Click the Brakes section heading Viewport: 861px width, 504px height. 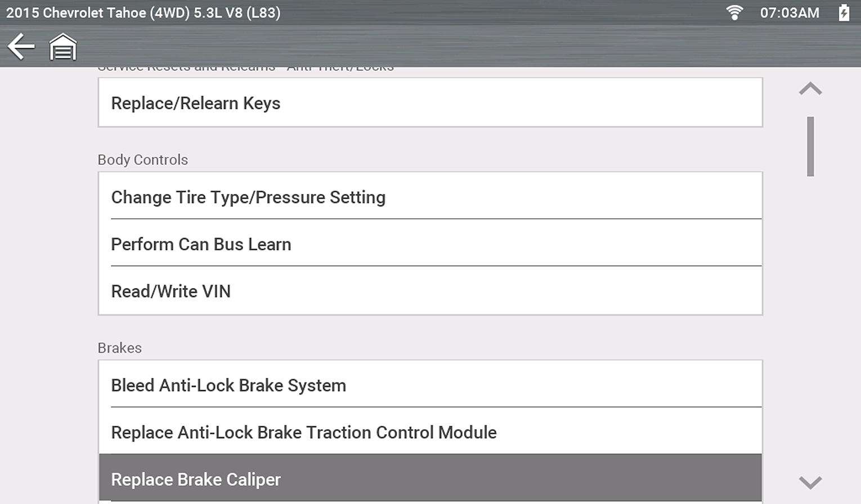pyautogui.click(x=119, y=348)
